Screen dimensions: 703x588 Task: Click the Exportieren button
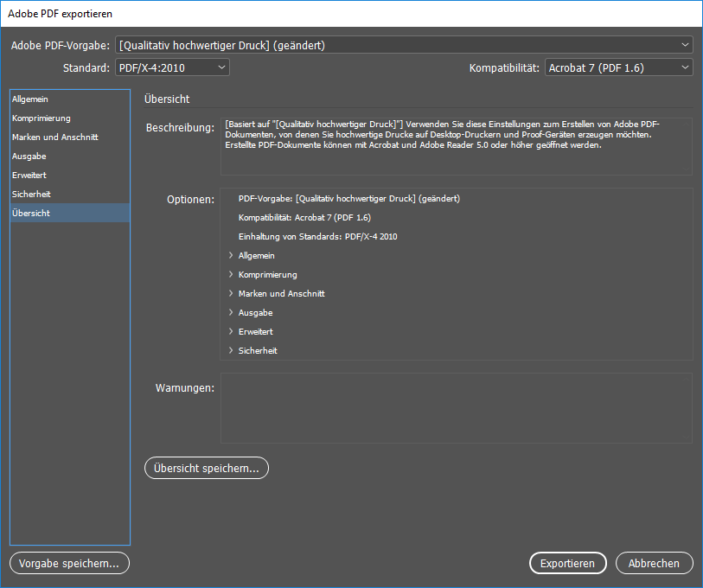567,563
